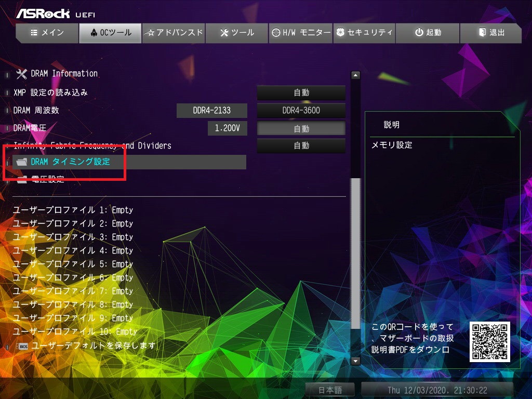Click the shield icon on セキュリティ tab

coord(340,32)
